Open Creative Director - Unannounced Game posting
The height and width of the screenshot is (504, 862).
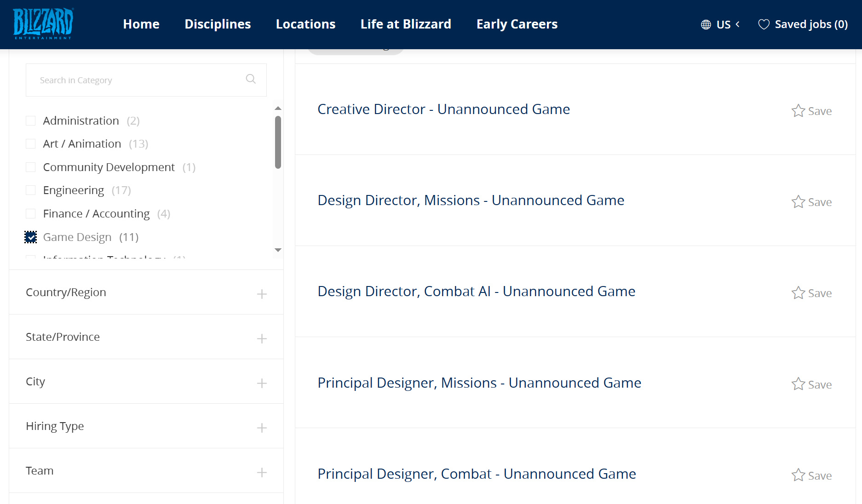coord(444,109)
